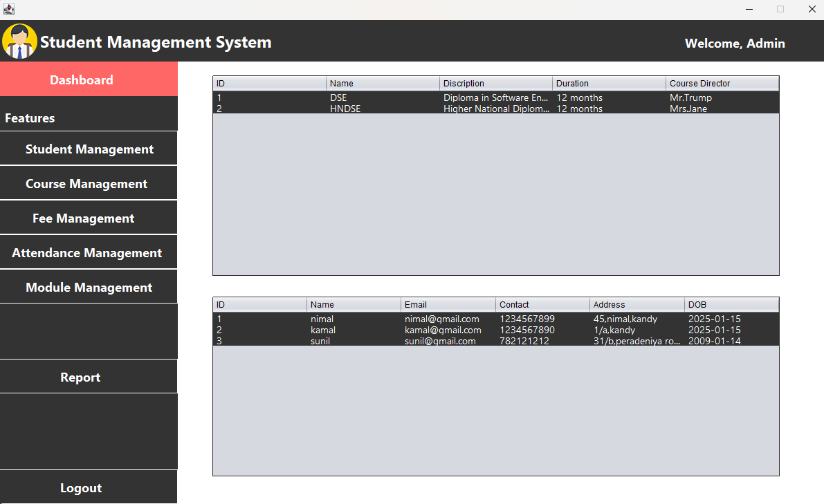824x504 pixels.
Task: Open Course Management from sidebar
Action: pyautogui.click(x=89, y=183)
